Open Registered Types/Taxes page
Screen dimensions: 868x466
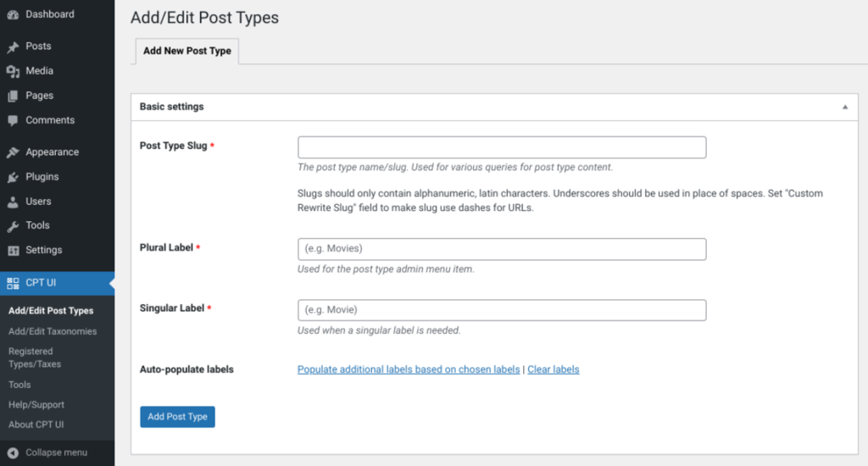pos(35,358)
